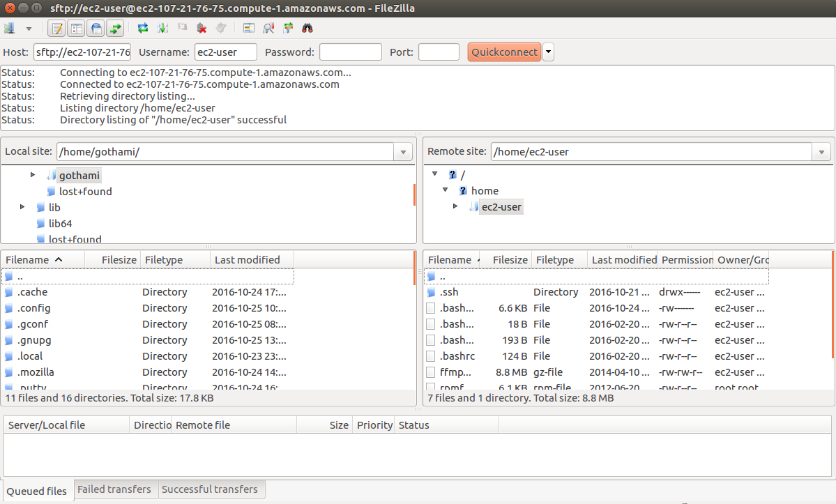
Task: Select the ffmp gz-file icon
Action: coord(431,372)
